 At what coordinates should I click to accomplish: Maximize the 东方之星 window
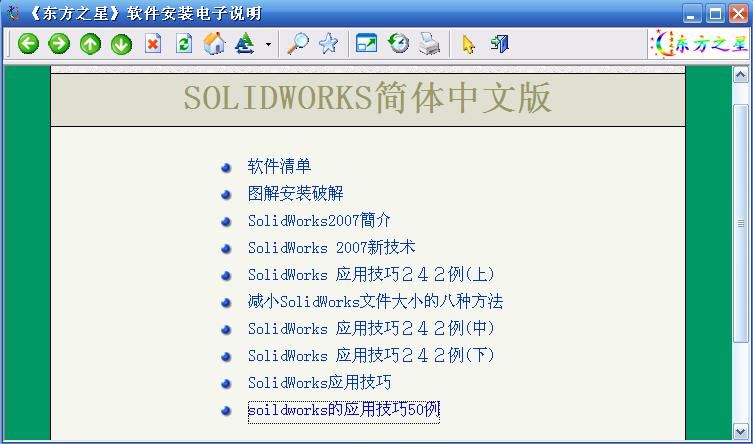click(715, 13)
